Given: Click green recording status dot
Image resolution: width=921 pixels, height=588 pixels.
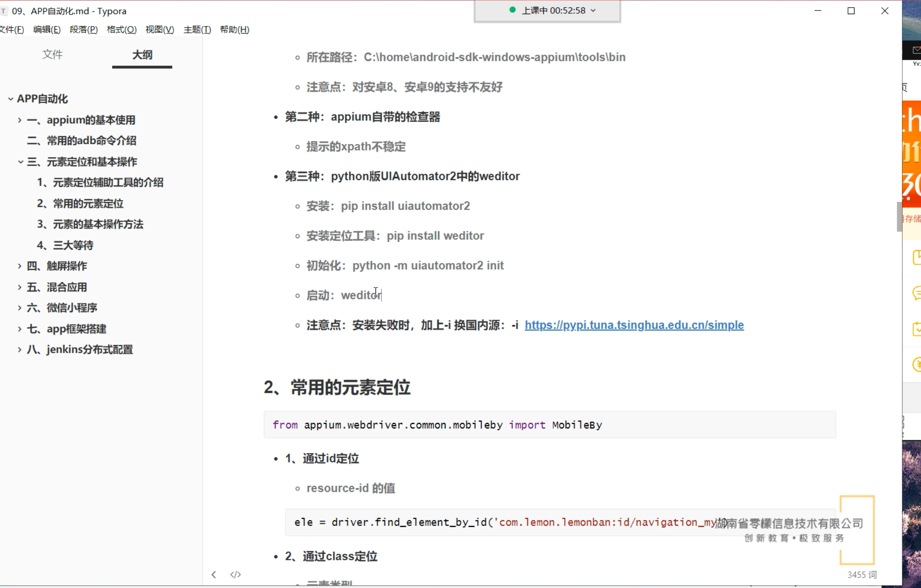Looking at the screenshot, I should click(512, 10).
